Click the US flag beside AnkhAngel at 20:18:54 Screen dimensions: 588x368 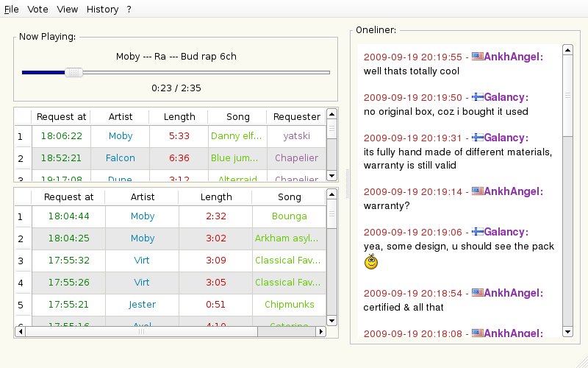pyautogui.click(x=477, y=293)
